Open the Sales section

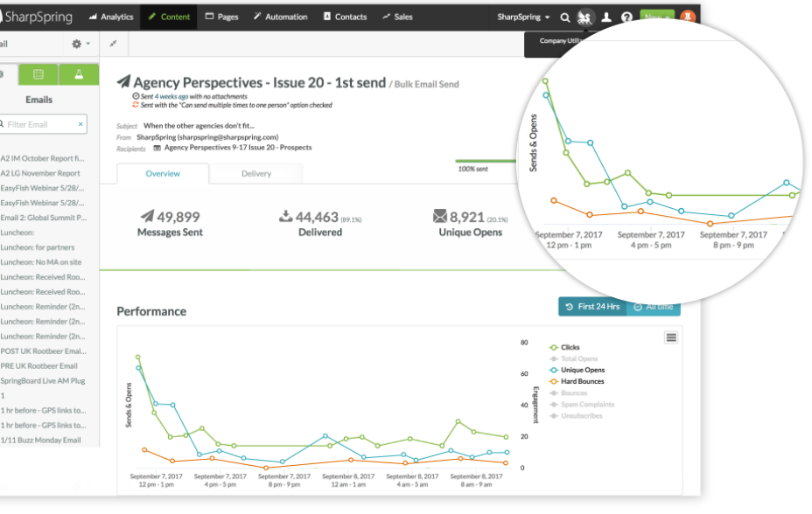[397, 16]
